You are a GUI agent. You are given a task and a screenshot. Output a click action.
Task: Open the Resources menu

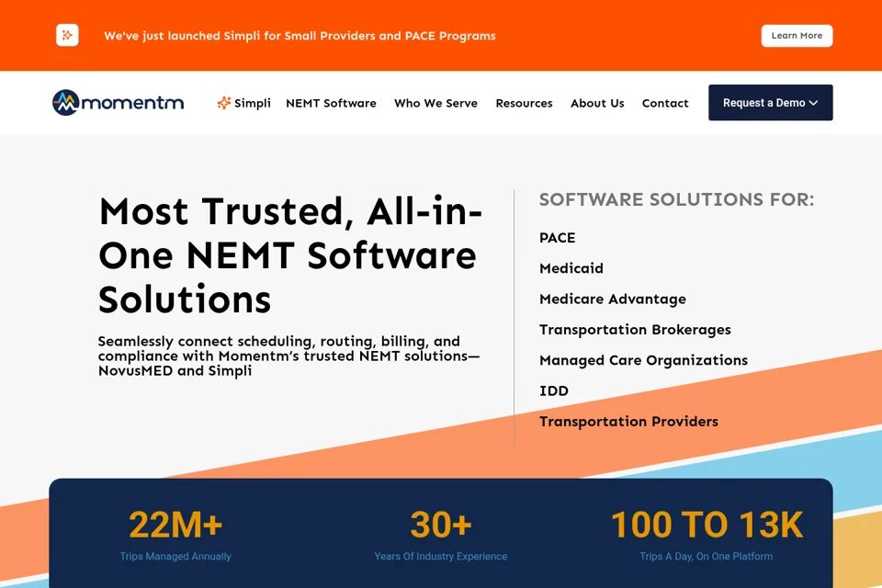524,103
